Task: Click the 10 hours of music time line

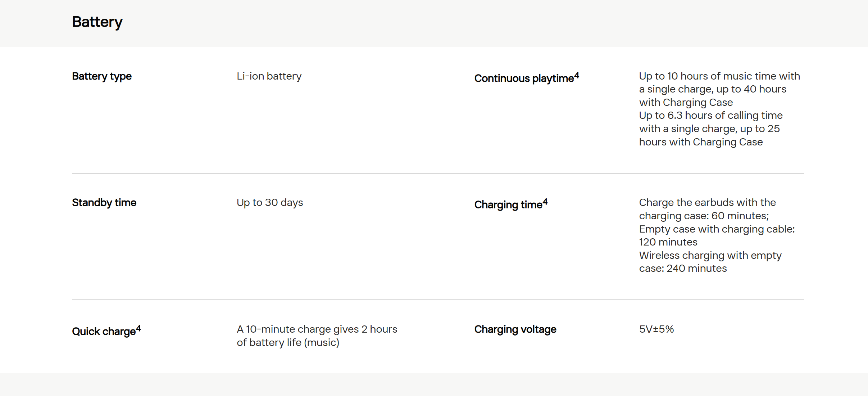Action: [719, 76]
